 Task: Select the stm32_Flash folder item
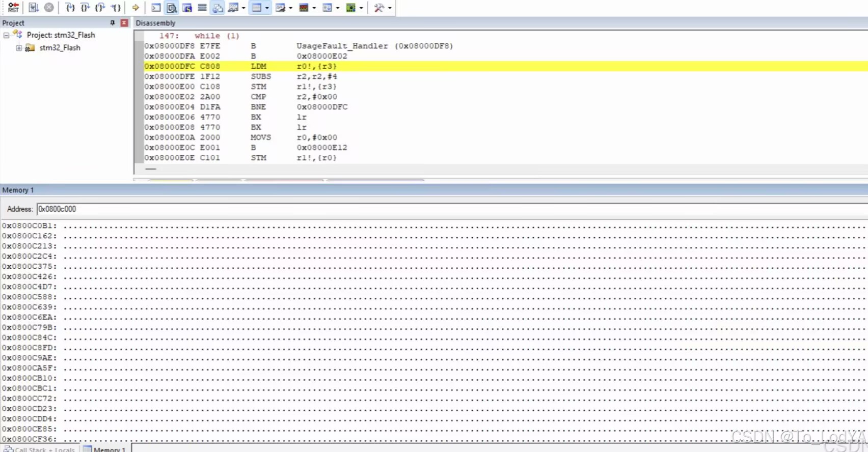pos(60,48)
